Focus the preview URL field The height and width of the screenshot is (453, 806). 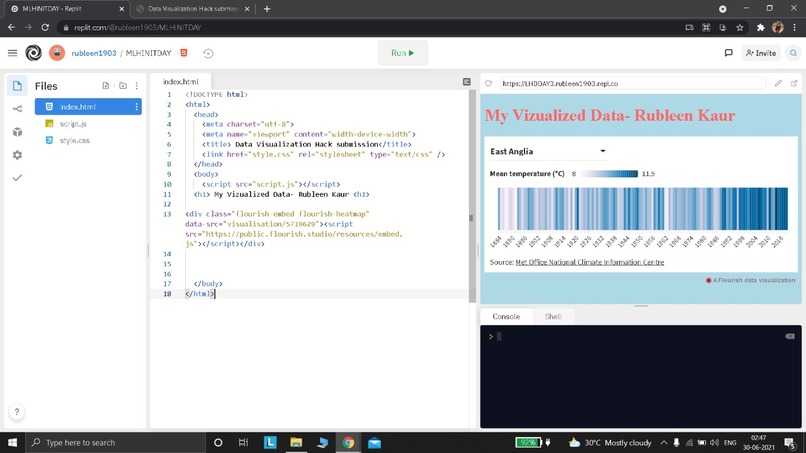point(632,83)
